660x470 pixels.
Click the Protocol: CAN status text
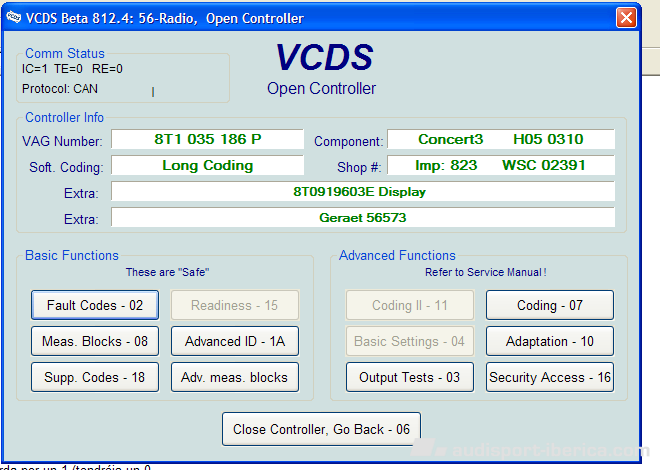[x=60, y=89]
